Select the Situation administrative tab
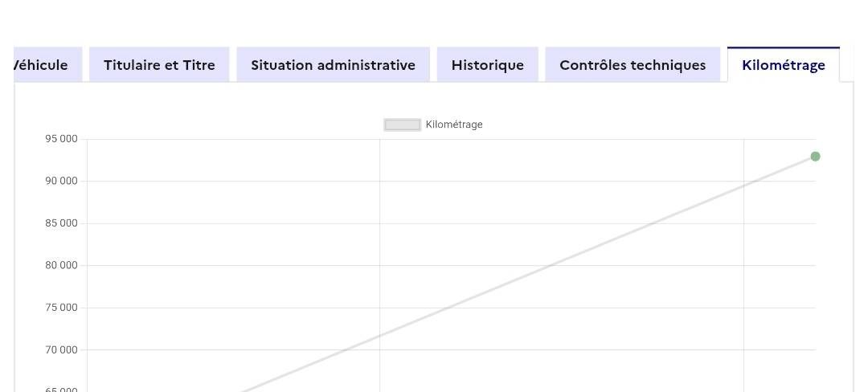The image size is (868, 392). coord(333,65)
